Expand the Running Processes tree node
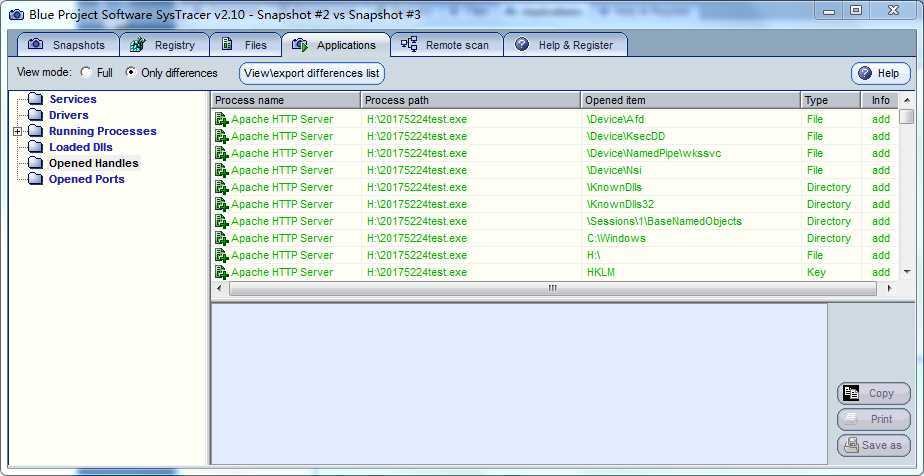The height and width of the screenshot is (476, 924). (17, 131)
